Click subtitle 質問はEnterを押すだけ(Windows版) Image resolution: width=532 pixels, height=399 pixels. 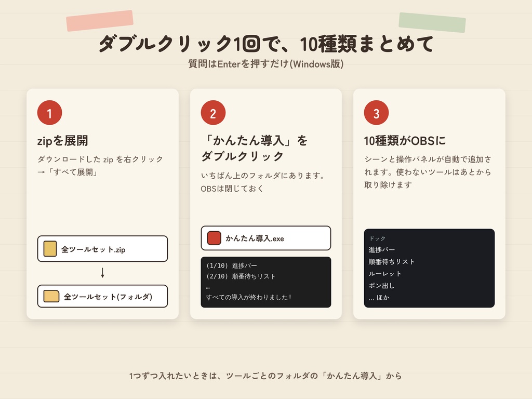(x=266, y=64)
